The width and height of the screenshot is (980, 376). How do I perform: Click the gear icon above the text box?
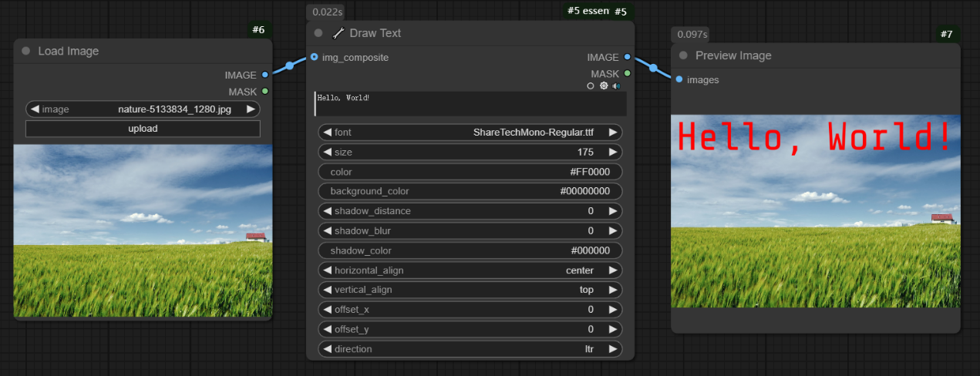[604, 86]
